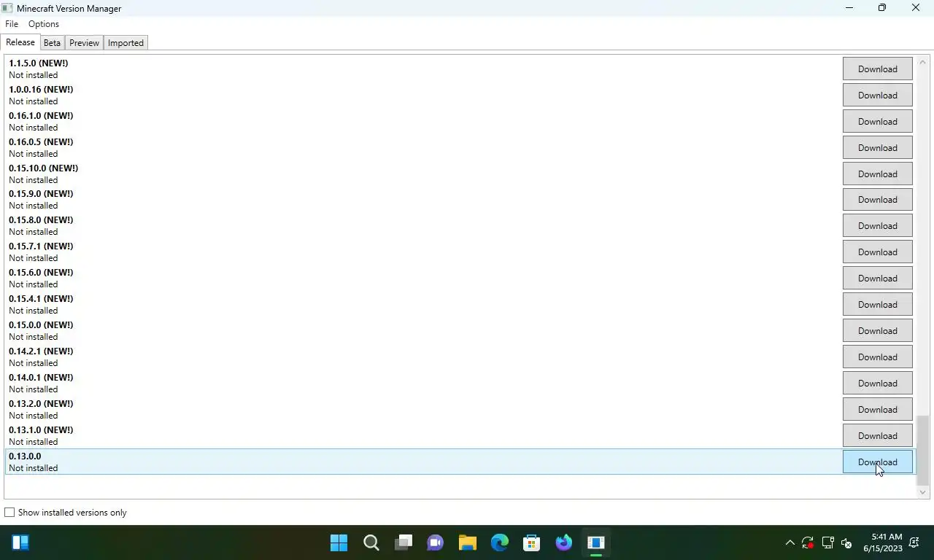Switch to the Imported tab
934x560 pixels.
[126, 43]
